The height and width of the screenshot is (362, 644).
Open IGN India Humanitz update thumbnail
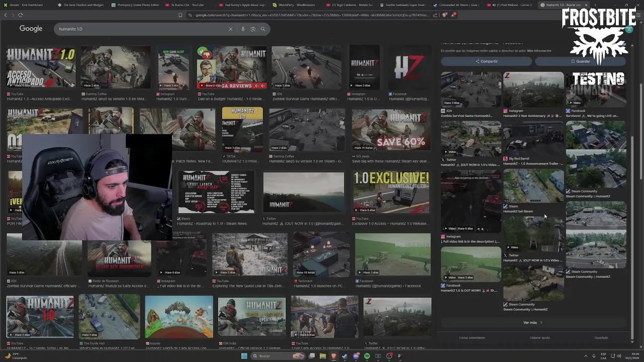pos(252,317)
